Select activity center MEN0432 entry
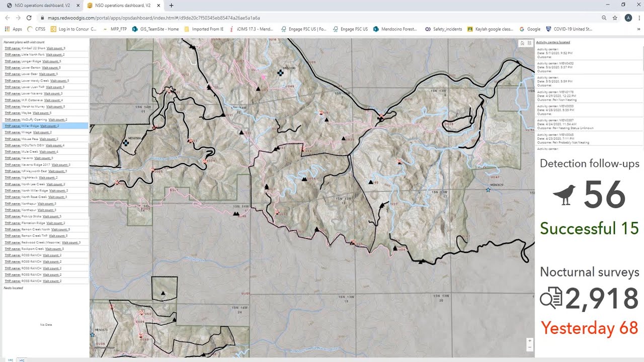This screenshot has width=644, height=362. click(x=589, y=67)
